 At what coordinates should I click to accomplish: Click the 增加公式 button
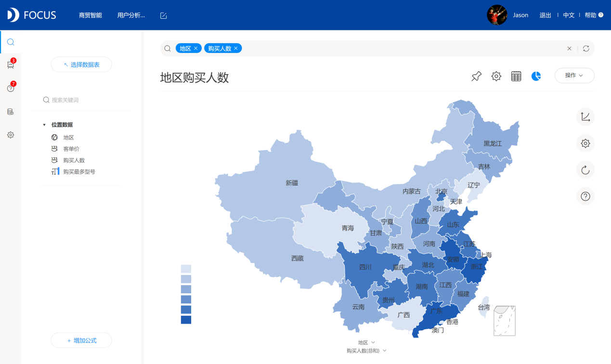pos(81,340)
